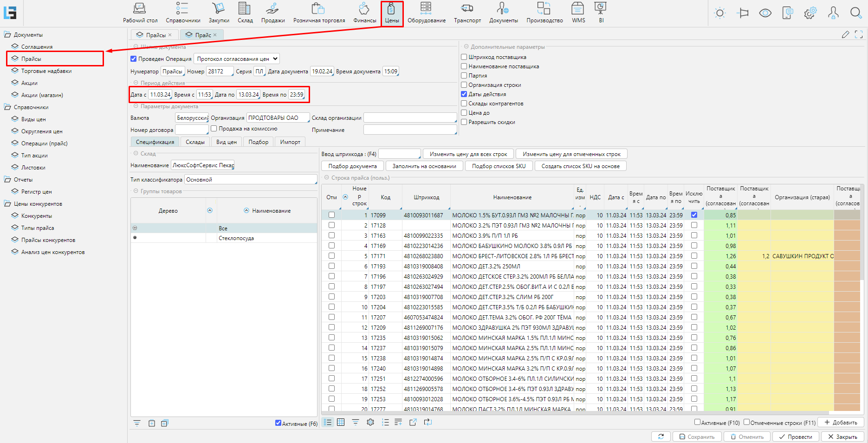
Task: Click the pencil edit icon
Action: click(x=845, y=34)
